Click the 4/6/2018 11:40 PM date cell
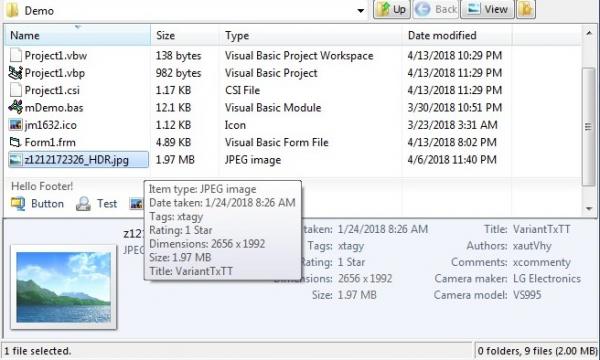The height and width of the screenshot is (360, 600). [452, 160]
